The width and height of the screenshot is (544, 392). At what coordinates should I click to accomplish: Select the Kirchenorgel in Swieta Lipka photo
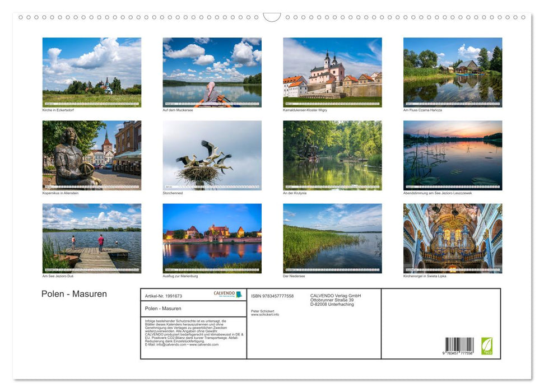click(x=452, y=237)
